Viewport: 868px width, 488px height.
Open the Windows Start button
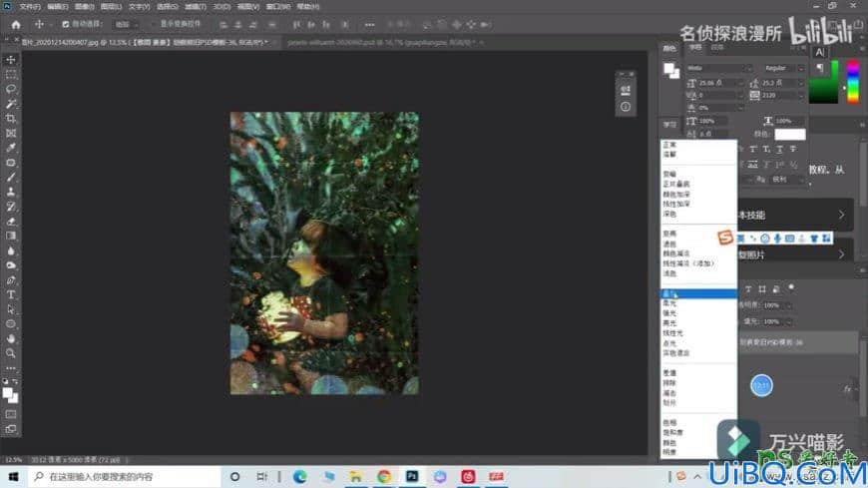pyautogui.click(x=13, y=476)
